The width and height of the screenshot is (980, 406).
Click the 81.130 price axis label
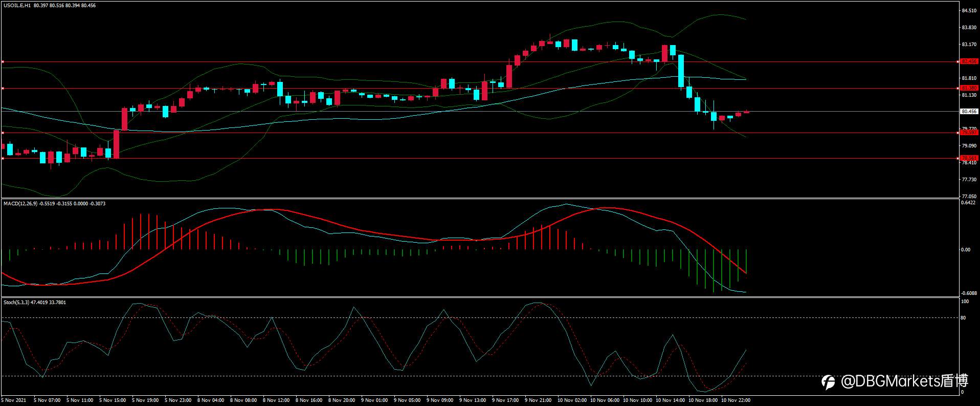[969, 95]
